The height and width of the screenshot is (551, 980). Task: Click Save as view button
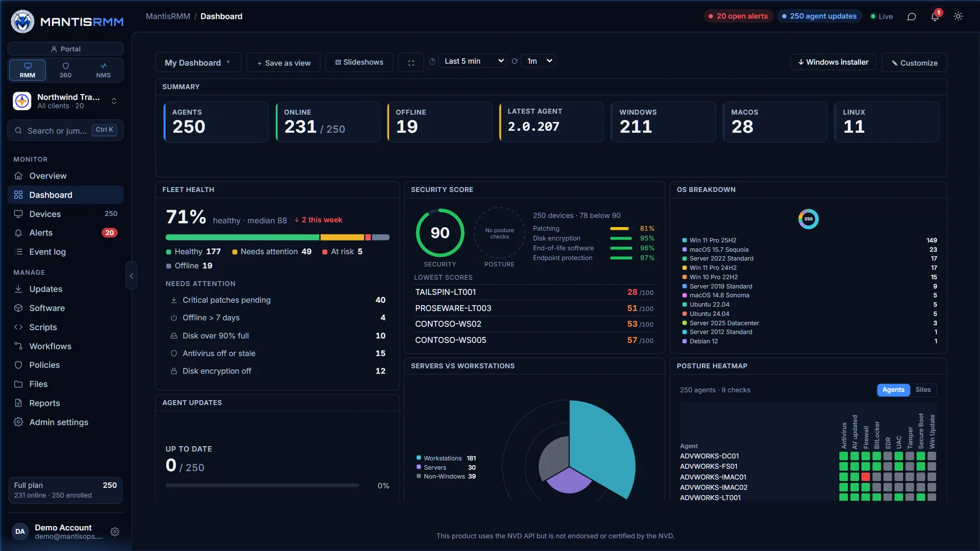click(x=284, y=63)
